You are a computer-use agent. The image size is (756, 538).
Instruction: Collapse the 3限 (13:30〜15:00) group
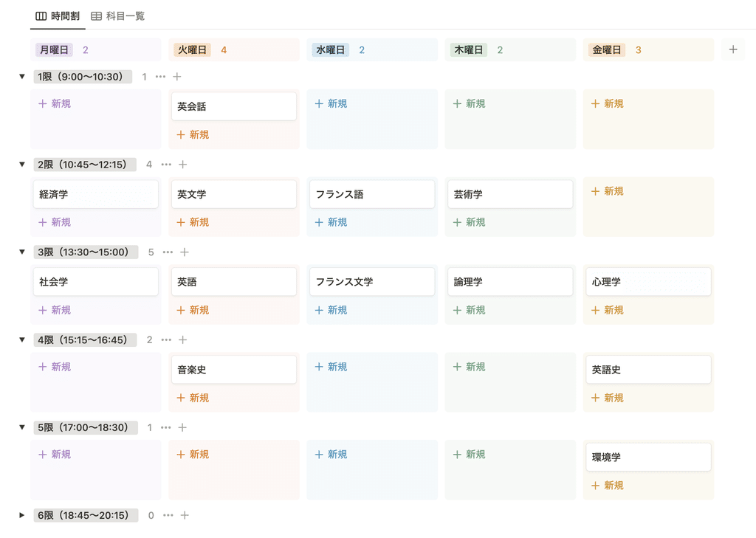click(x=21, y=252)
